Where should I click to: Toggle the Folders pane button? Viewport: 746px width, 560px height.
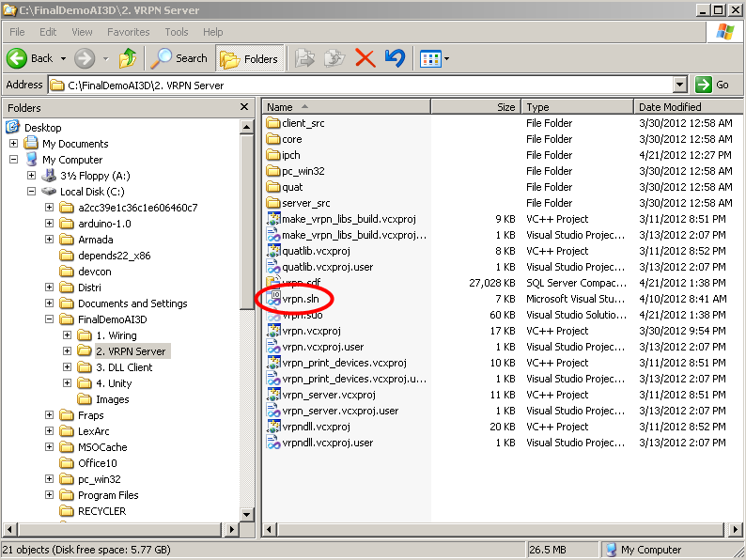coord(249,58)
